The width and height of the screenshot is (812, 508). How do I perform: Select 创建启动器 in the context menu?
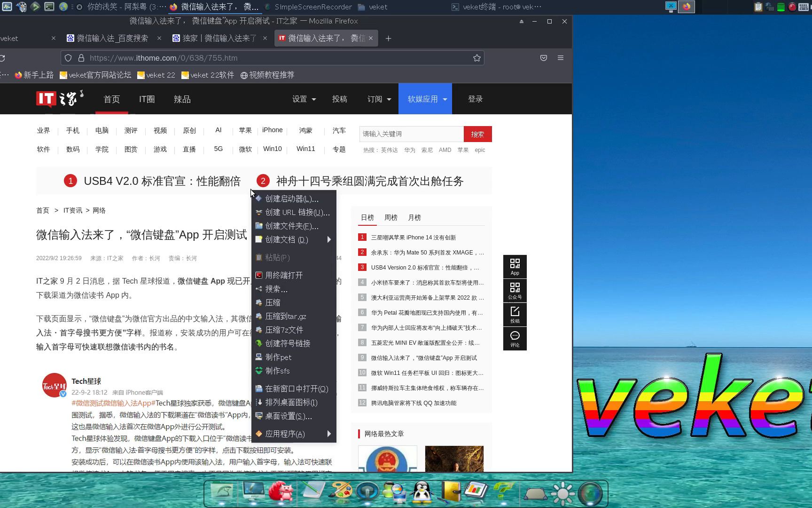coord(294,198)
